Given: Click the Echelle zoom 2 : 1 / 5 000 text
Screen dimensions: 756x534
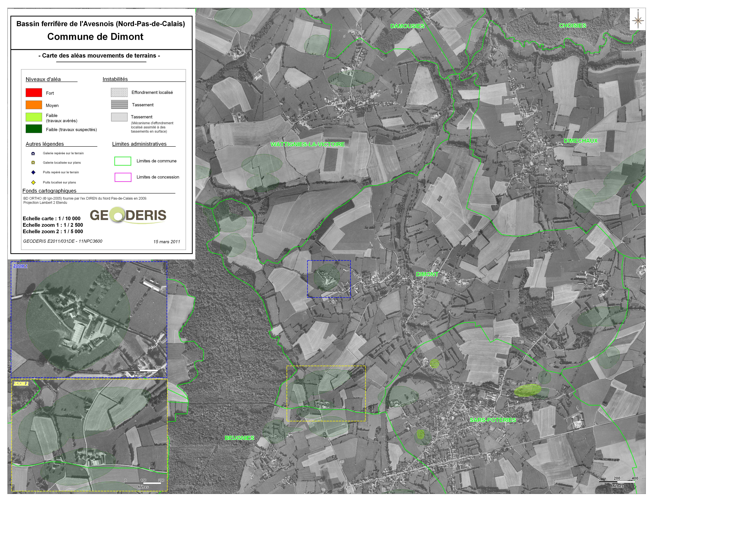Looking at the screenshot, I should 53,232.
